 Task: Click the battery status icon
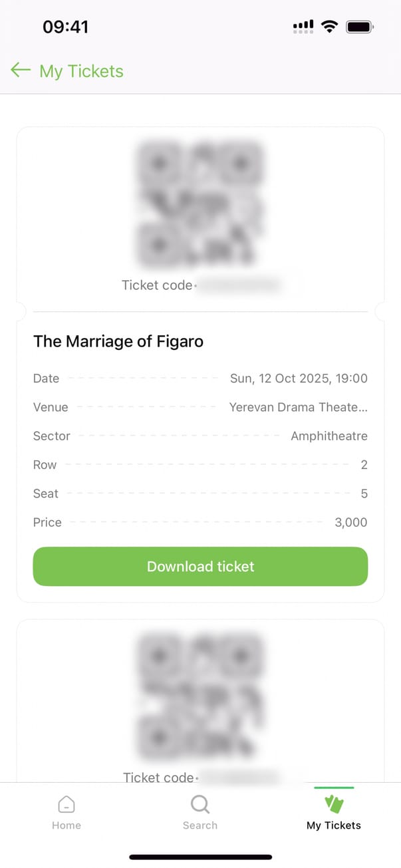point(360,27)
